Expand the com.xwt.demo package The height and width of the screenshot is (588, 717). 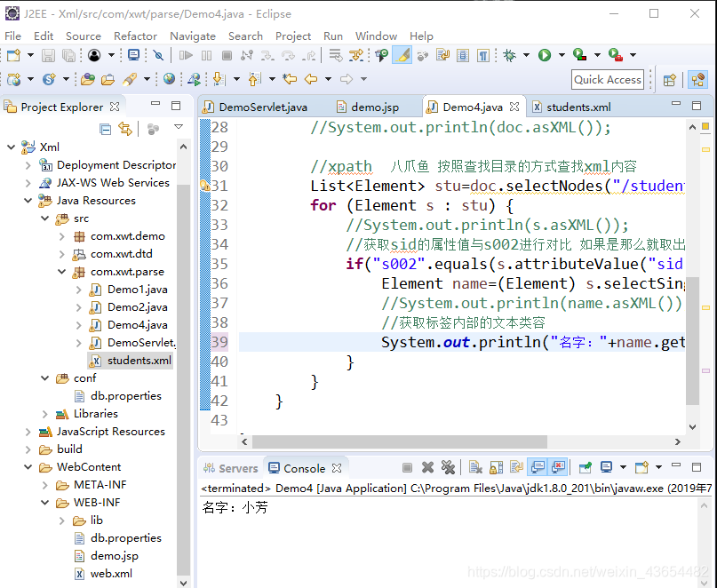pyautogui.click(x=61, y=236)
